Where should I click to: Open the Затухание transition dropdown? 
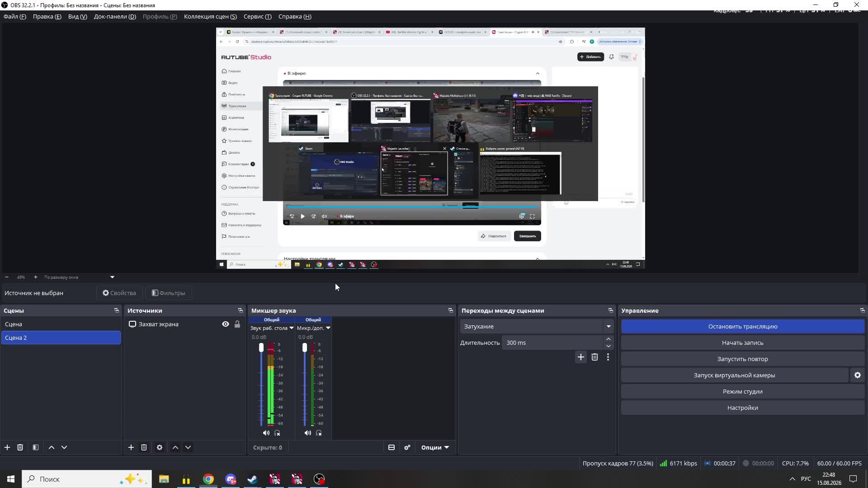pyautogui.click(x=537, y=326)
